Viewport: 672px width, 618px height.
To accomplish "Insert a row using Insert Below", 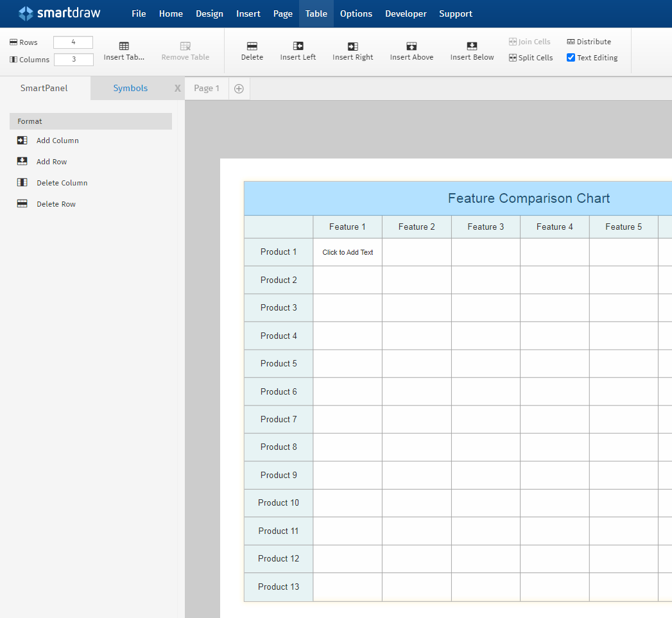I will pyautogui.click(x=472, y=49).
